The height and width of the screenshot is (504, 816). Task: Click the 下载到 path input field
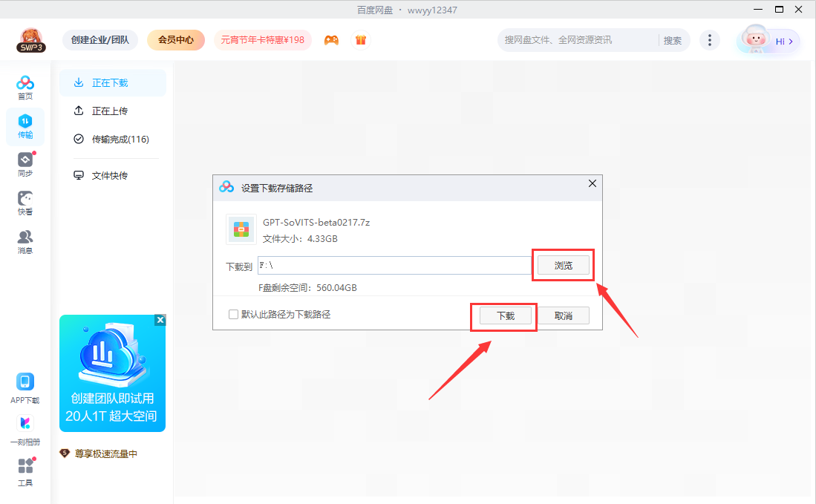coord(394,265)
